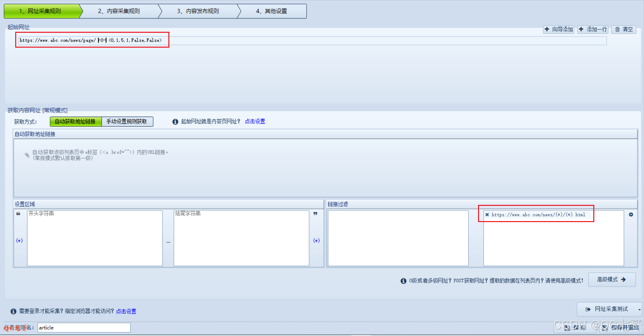Click the opening quote icon in 设置区域

point(19,214)
